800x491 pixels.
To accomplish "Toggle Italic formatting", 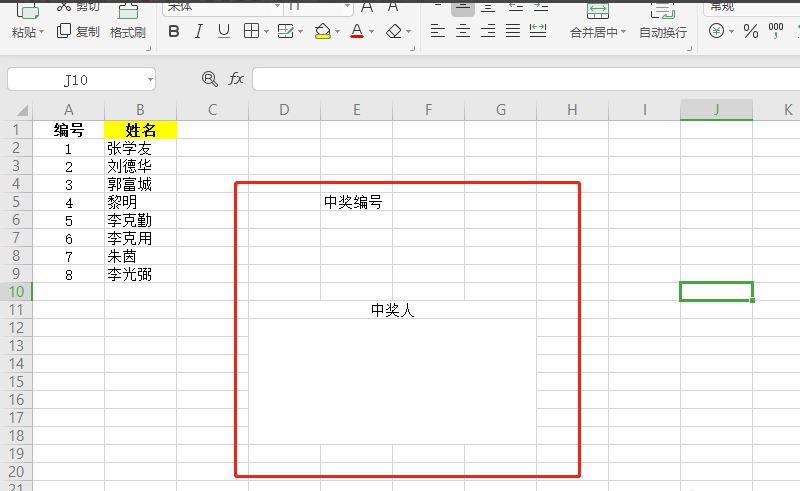I will 198,31.
